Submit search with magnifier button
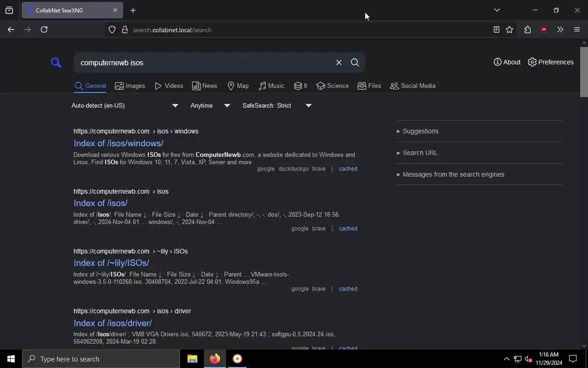Image resolution: width=588 pixels, height=368 pixels. [355, 63]
